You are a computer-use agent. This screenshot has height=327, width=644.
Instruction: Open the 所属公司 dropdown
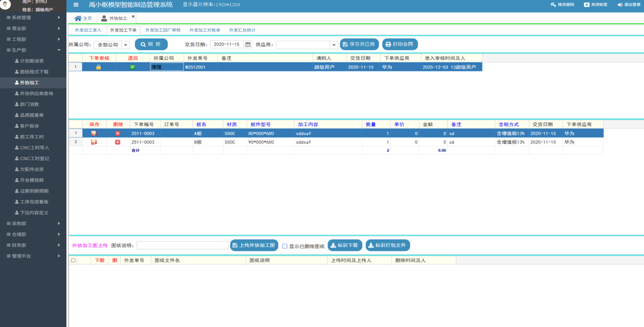tap(126, 45)
